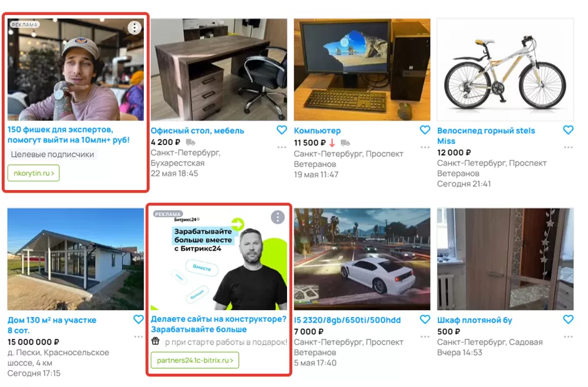Open kebab menu on Битрикс24 ad image
Viewport: 588px width, 387px height.
[x=278, y=218]
